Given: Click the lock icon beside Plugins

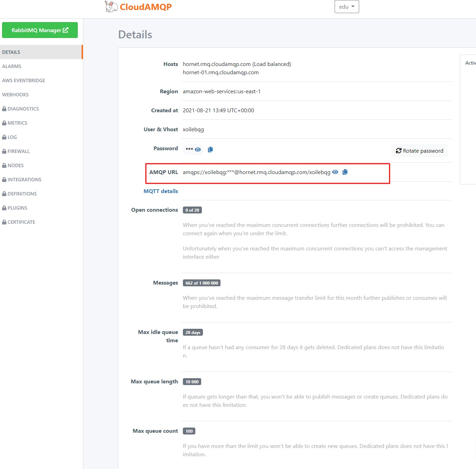Looking at the screenshot, I should [4, 208].
